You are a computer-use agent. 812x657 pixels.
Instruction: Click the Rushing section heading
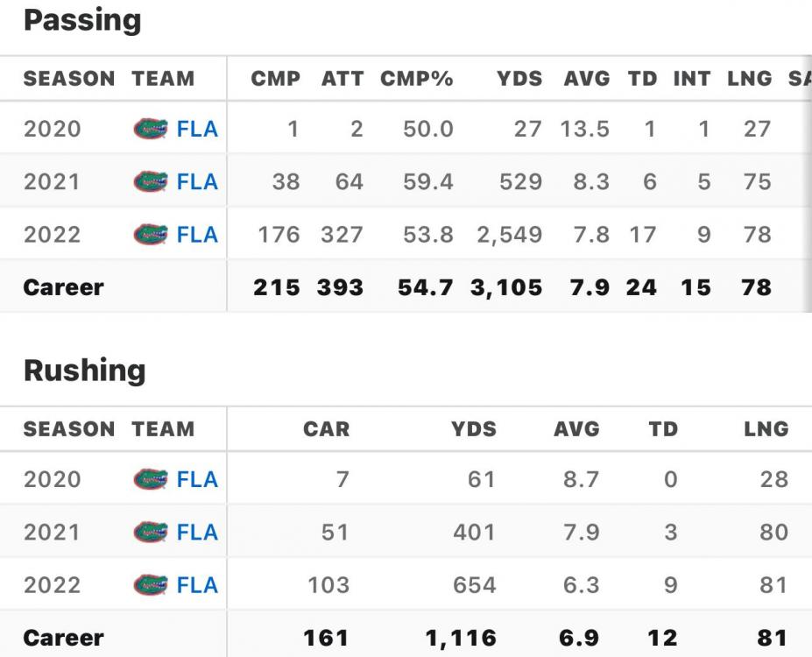pos(84,371)
